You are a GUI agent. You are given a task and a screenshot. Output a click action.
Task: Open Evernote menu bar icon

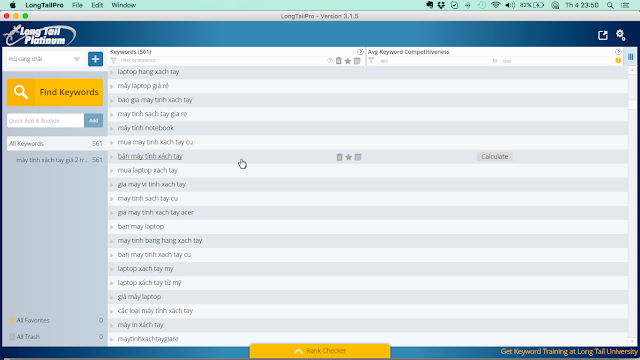tap(429, 5)
